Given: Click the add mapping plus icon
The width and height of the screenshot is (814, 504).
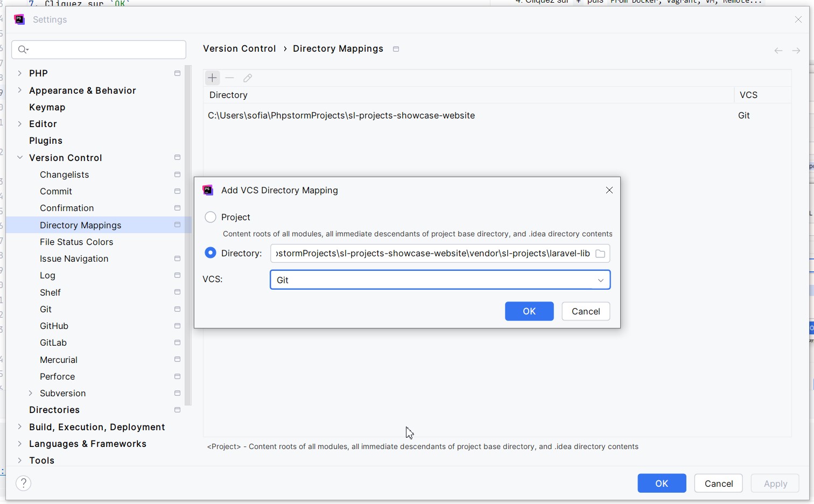Looking at the screenshot, I should click(212, 78).
